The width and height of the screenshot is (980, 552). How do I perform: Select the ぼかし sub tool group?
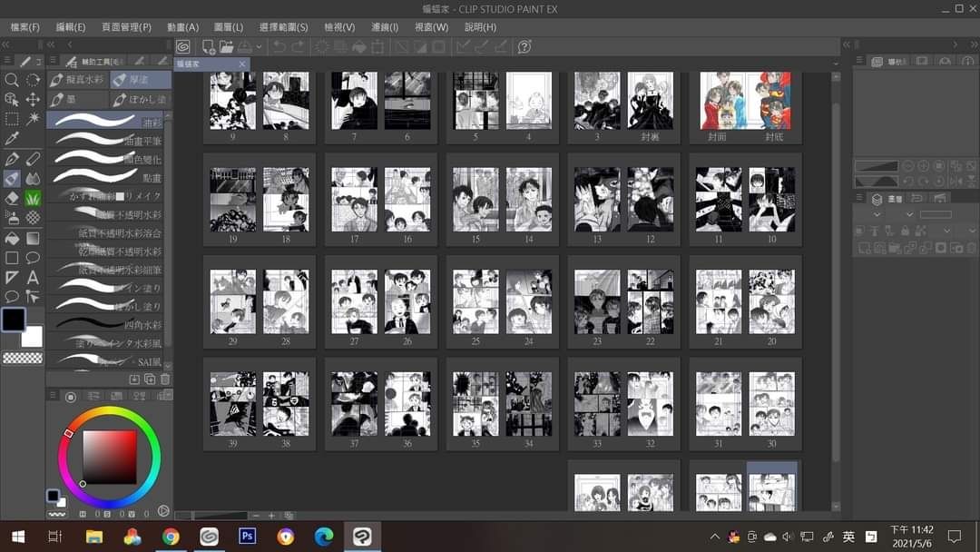coord(140,99)
